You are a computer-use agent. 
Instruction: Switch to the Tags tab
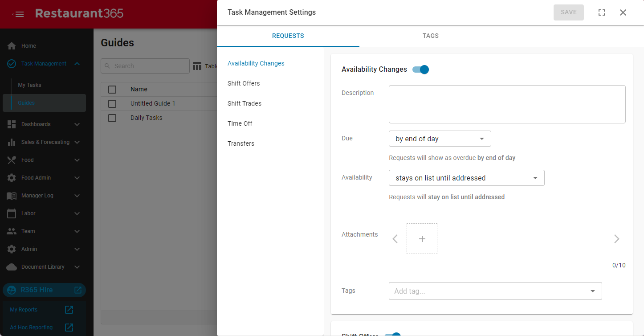point(431,36)
